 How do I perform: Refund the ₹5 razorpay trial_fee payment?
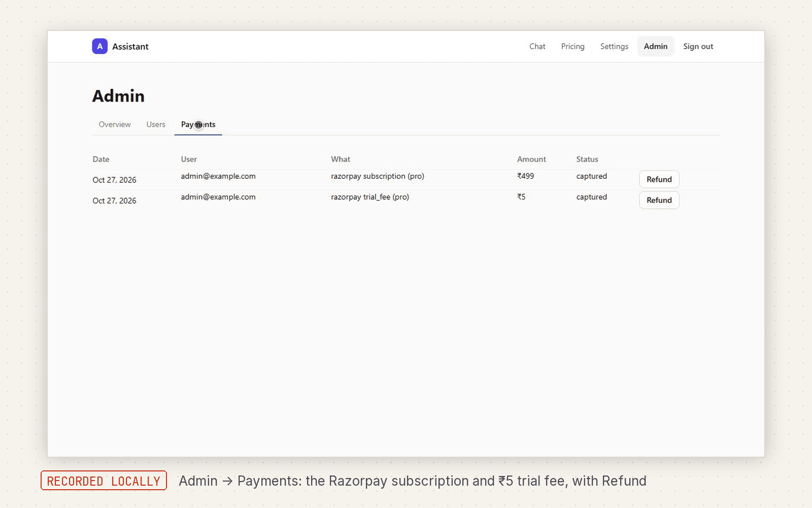point(659,200)
